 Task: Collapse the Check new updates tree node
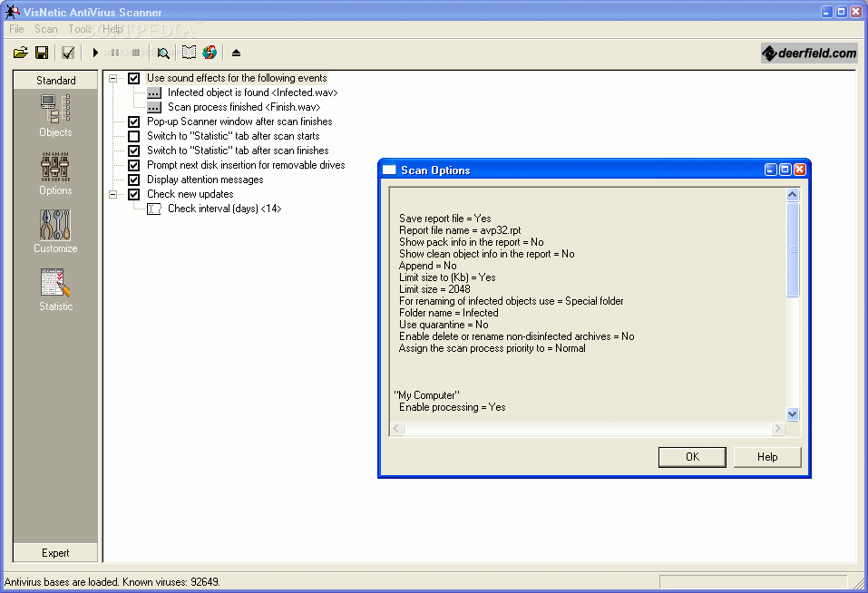click(113, 194)
